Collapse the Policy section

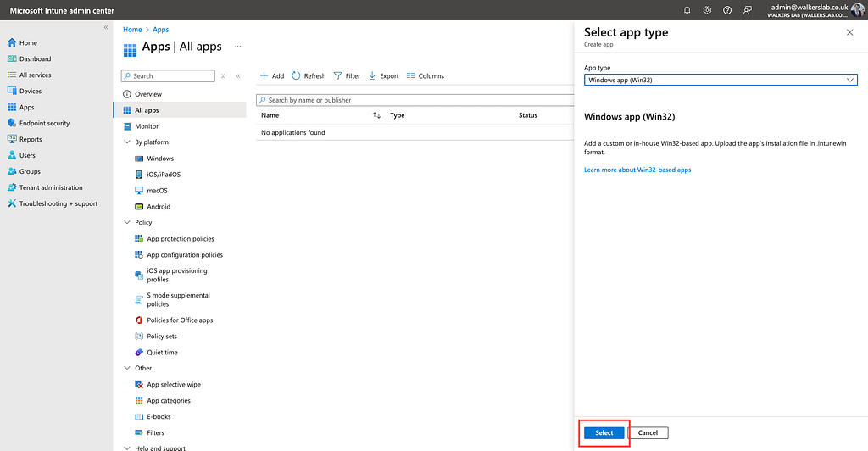[127, 223]
